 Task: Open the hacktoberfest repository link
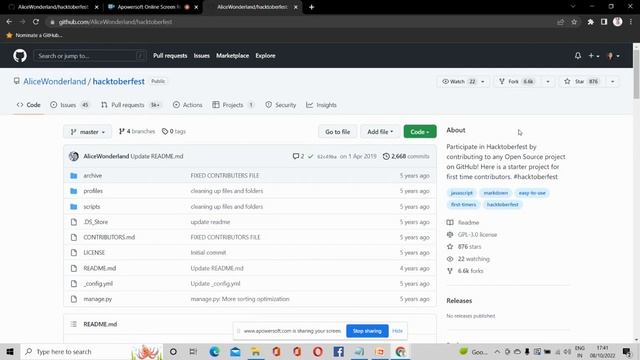coord(118,81)
